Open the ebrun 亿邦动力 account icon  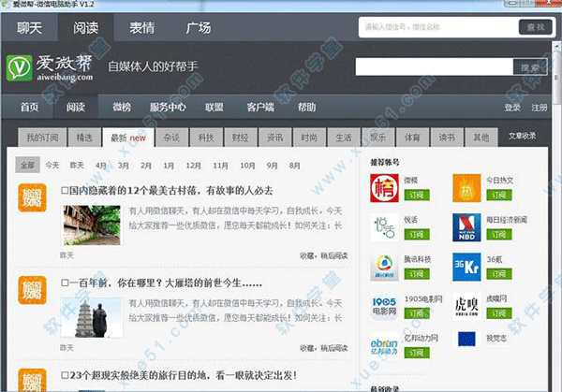coord(384,346)
